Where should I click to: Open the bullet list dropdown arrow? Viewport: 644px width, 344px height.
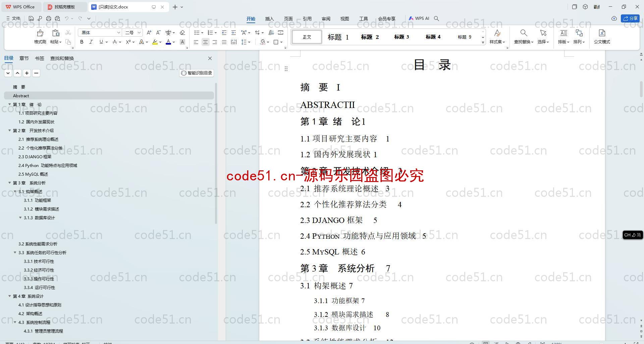pos(202,33)
